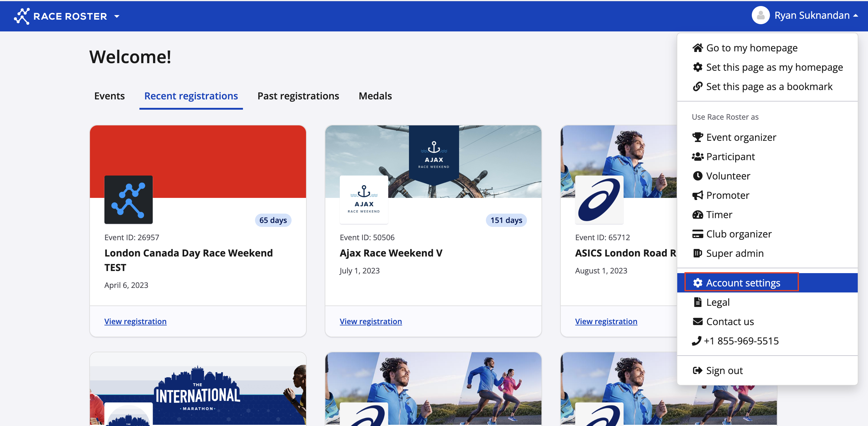Click the house icon for my homepage
868x426 pixels.
(697, 48)
